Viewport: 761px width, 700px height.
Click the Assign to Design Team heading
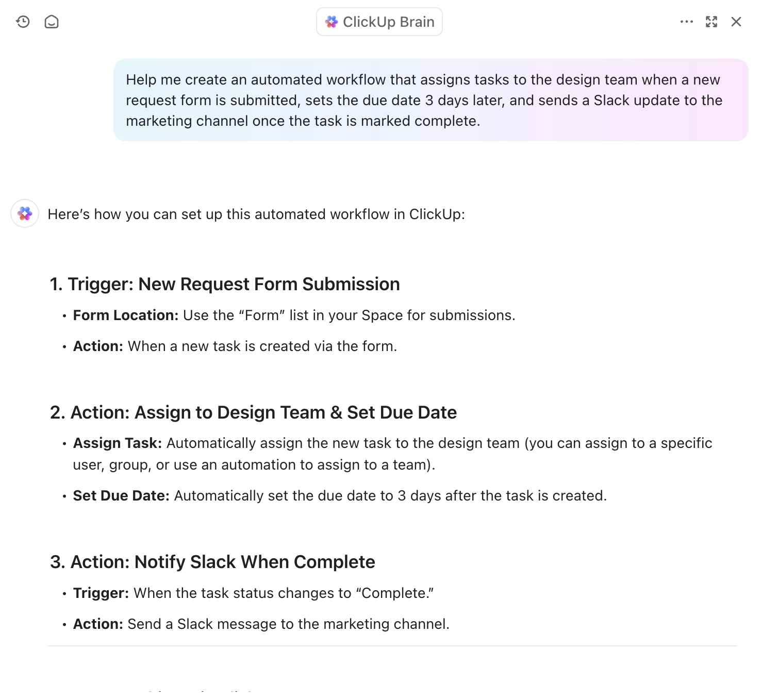coord(254,412)
